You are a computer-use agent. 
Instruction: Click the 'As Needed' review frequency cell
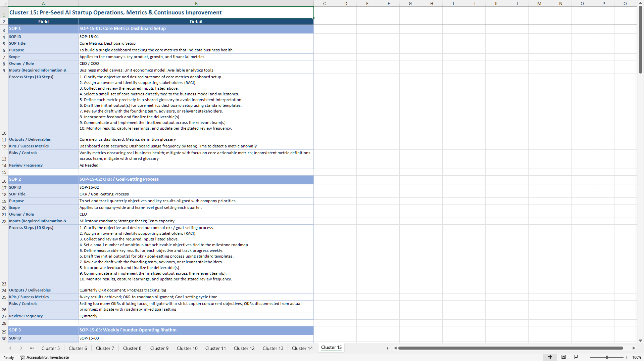(196, 165)
